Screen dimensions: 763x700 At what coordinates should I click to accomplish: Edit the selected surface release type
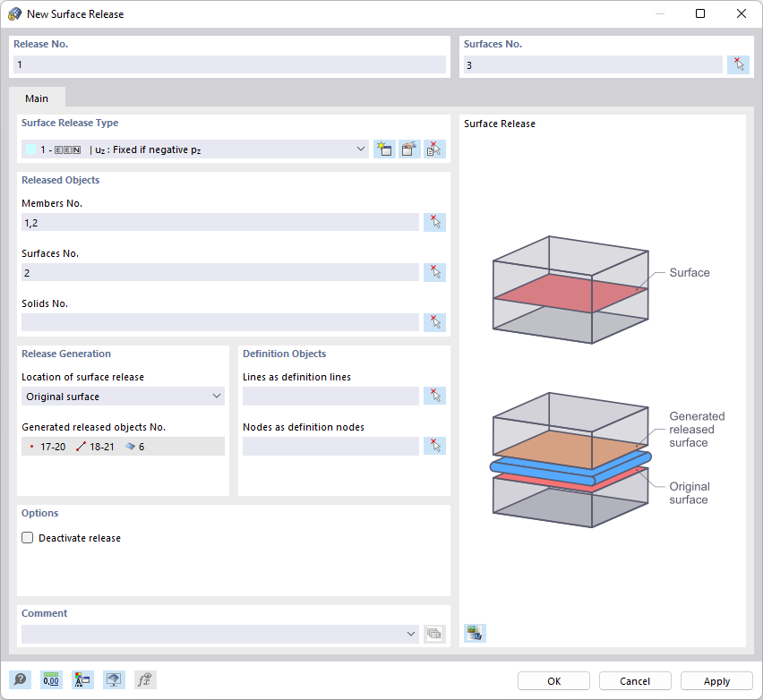click(408, 149)
